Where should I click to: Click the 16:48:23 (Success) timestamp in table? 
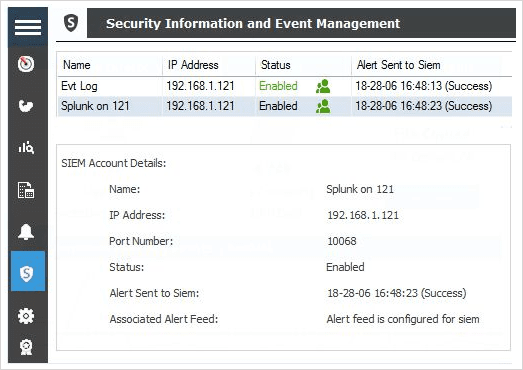pos(424,106)
